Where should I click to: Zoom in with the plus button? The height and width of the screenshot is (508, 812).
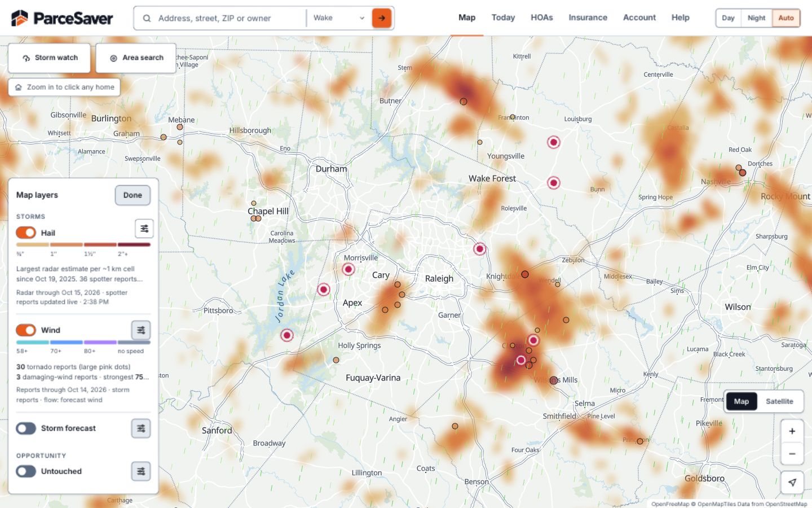pos(792,431)
